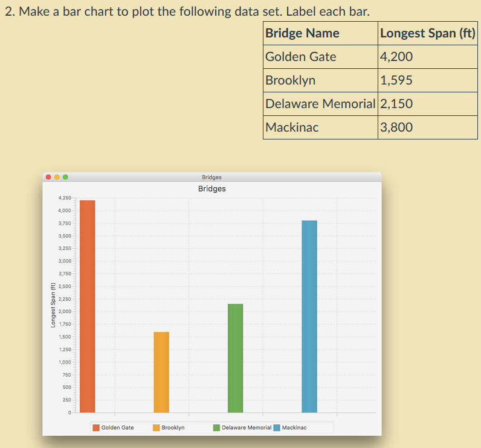Click the Mackinac blue legend swatch

pyautogui.click(x=277, y=427)
